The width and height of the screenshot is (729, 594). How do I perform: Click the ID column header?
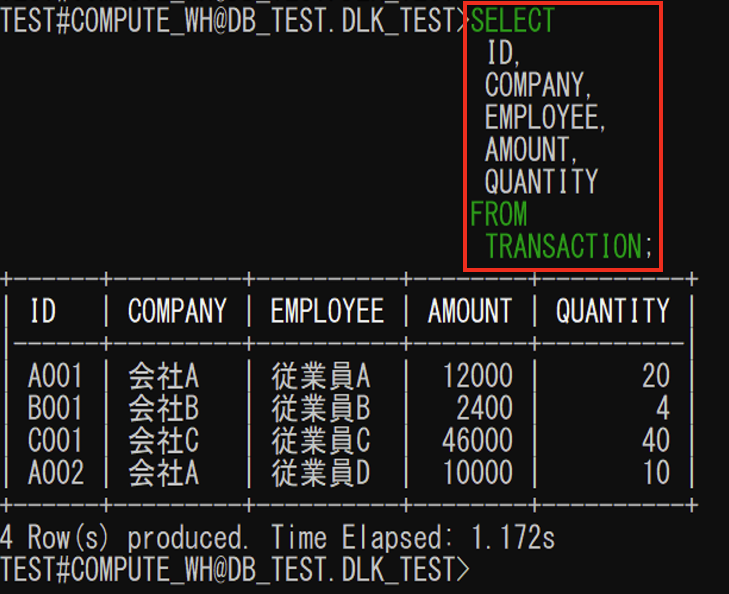point(43,311)
